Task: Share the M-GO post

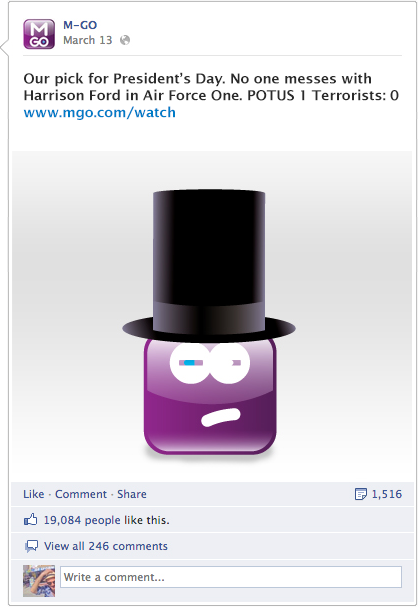Action: click(x=132, y=494)
